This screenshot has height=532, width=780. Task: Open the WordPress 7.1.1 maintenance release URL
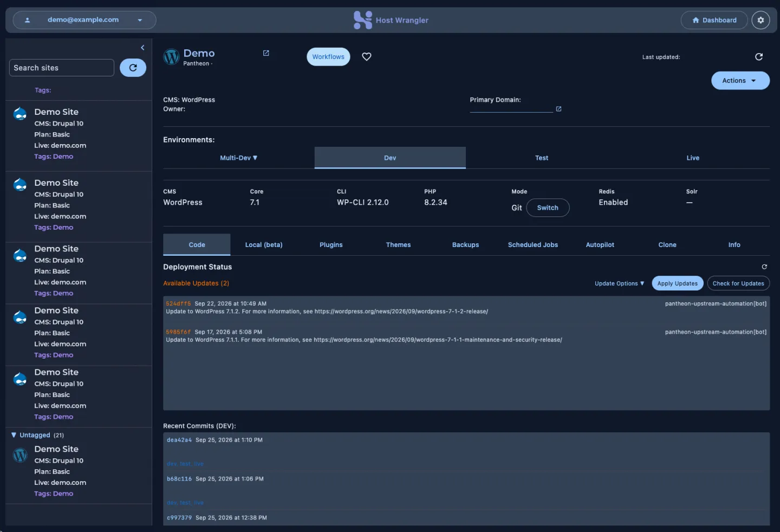pos(438,340)
